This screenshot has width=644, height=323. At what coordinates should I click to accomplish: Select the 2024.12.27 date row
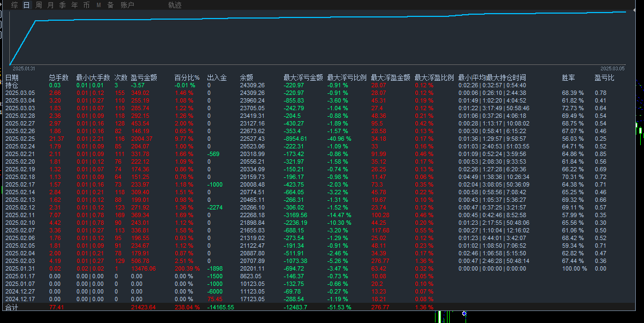[20, 291]
